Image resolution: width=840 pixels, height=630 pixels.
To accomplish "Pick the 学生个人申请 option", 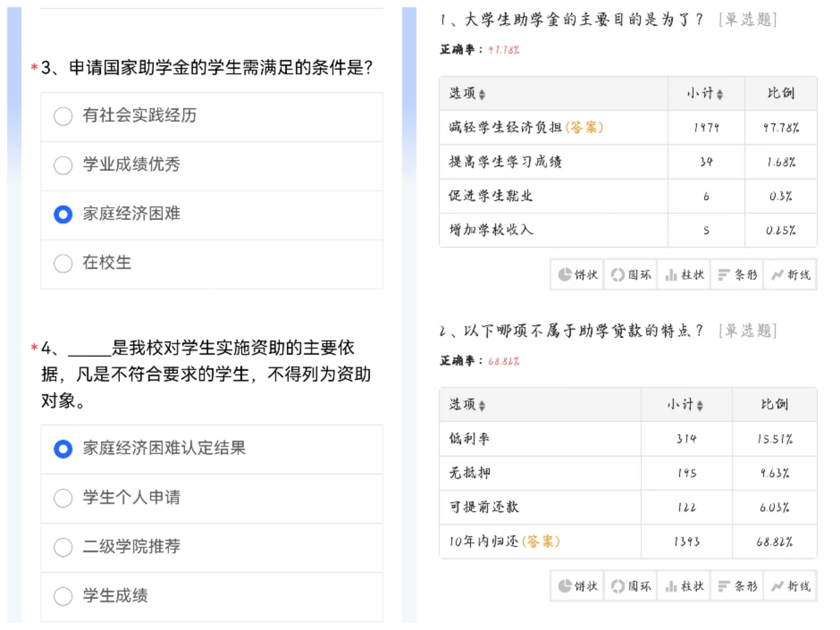I will coord(63,498).
